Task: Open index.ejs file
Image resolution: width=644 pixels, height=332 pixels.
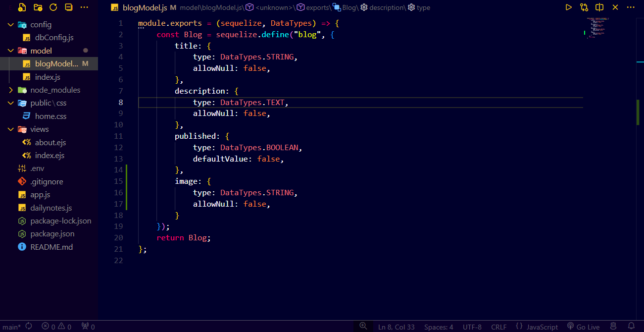Action: tap(49, 155)
